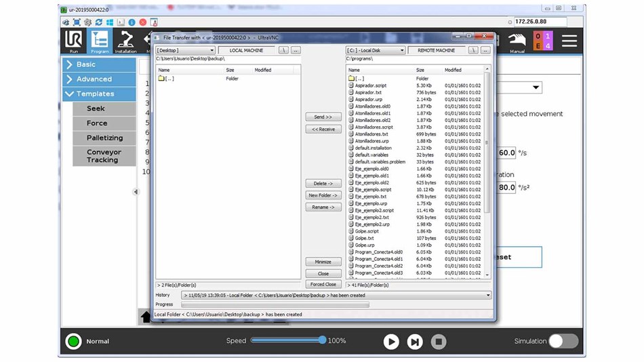Toggle the Simulation switch
This screenshot has width=644, height=362.
(563, 341)
